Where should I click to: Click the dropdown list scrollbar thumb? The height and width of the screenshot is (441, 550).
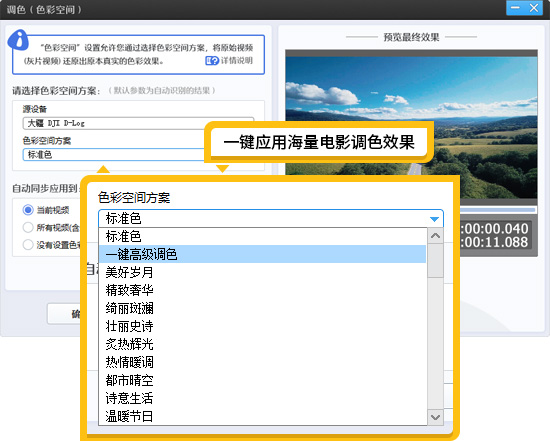point(435,261)
